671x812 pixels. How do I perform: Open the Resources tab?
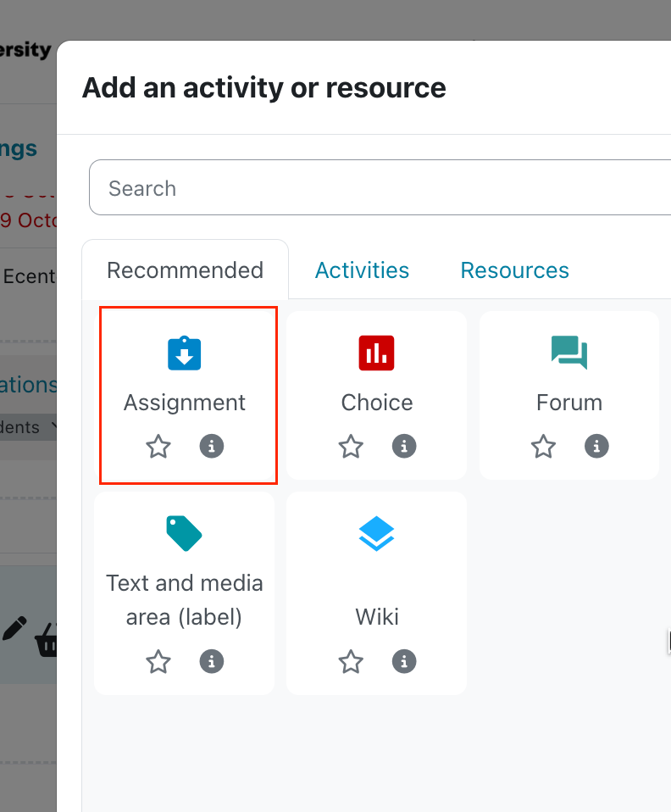(x=514, y=270)
